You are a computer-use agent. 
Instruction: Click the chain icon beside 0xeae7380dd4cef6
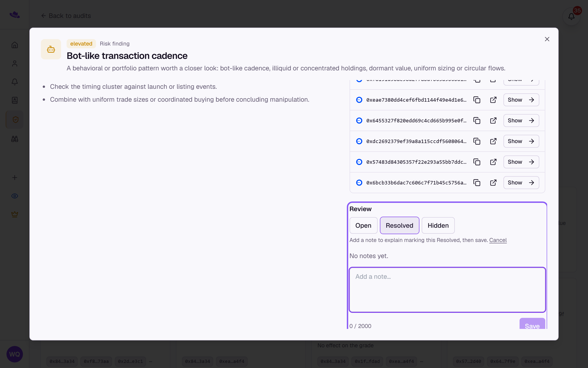(359, 100)
